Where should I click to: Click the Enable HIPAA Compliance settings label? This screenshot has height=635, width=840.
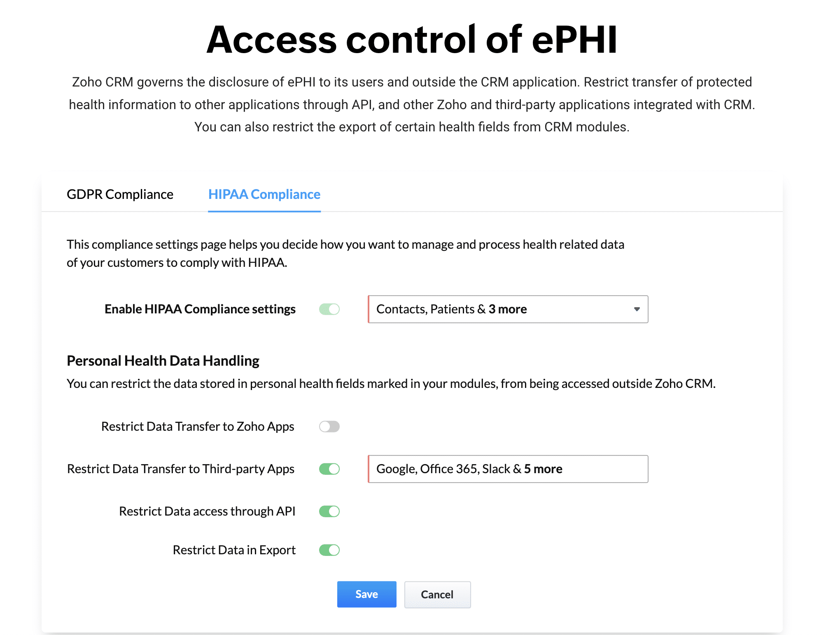tap(200, 309)
